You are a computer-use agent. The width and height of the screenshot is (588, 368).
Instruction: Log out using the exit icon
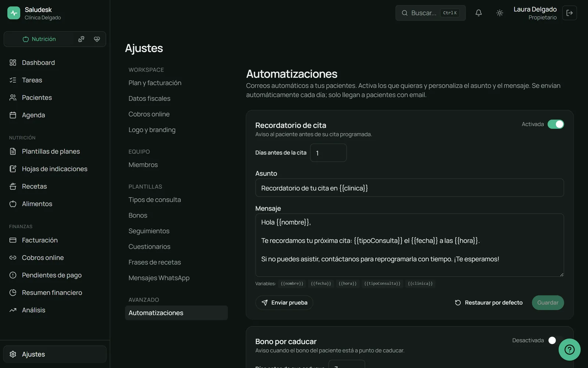569,13
